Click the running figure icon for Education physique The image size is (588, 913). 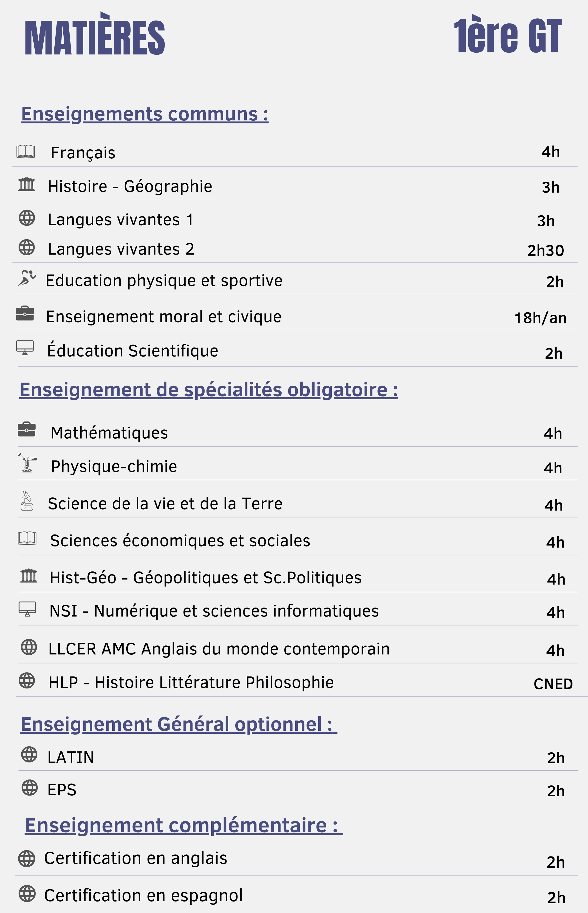[x=27, y=278]
